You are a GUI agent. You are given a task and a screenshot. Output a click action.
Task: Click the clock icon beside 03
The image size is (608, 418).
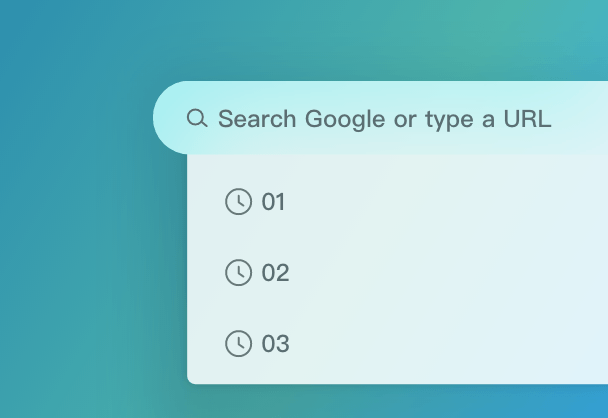pyautogui.click(x=238, y=344)
